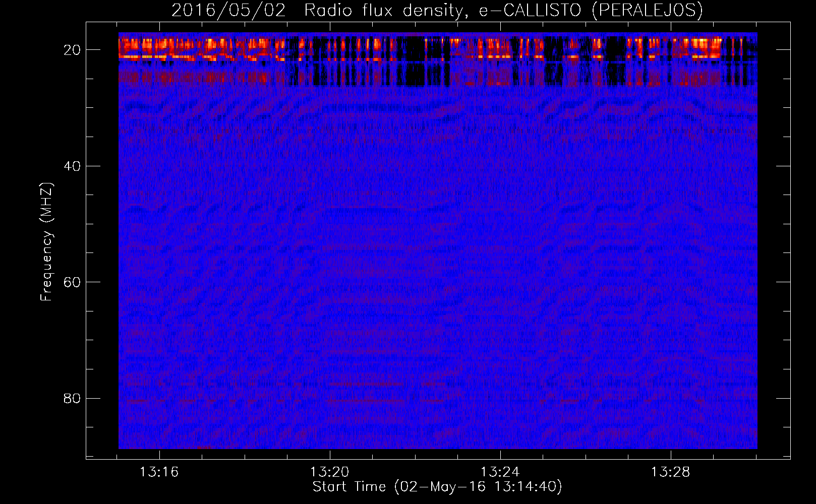Click the 13:24 time tick label

tap(500, 472)
